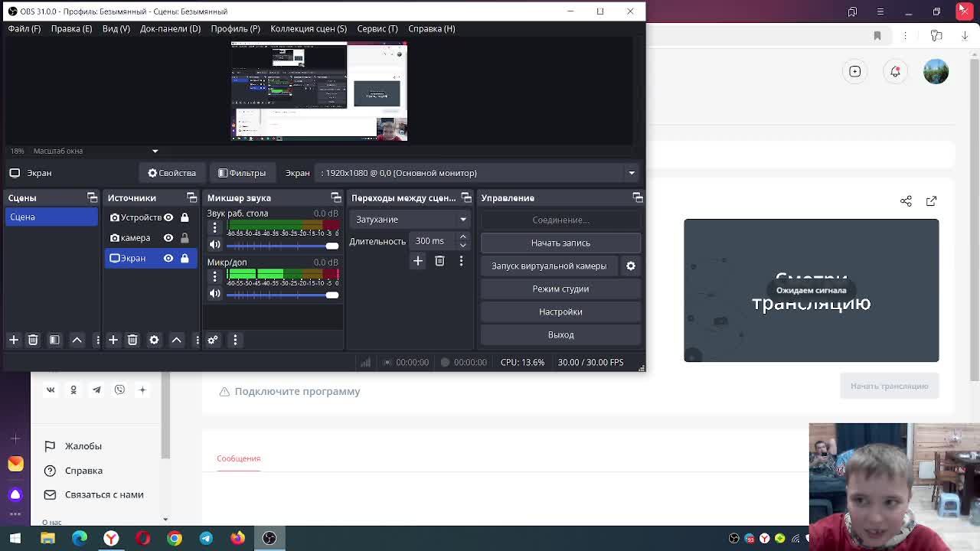Toggle visibility of Экран source
This screenshot has width=980, height=551.
coord(168,259)
